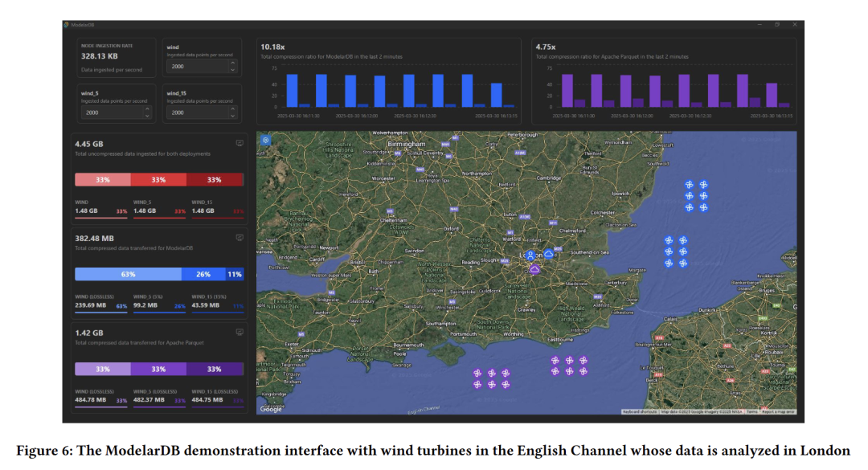
Task: Select bottom-right turbine in purple cluster off Eastbourne
Action: coord(583,371)
